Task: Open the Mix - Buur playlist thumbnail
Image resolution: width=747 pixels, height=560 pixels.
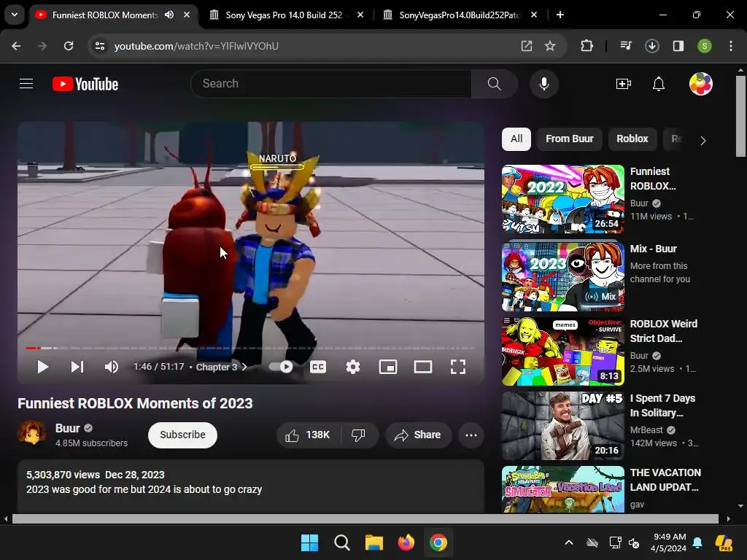Action: point(562,276)
